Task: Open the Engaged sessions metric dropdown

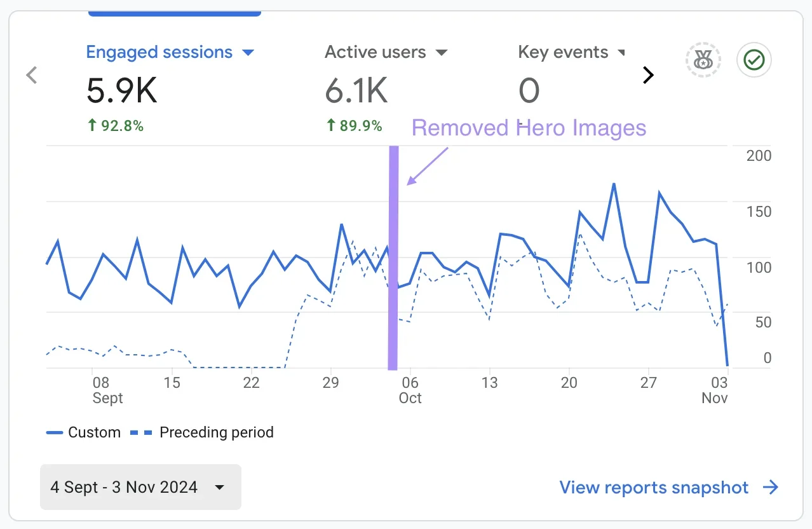Action: coord(248,52)
